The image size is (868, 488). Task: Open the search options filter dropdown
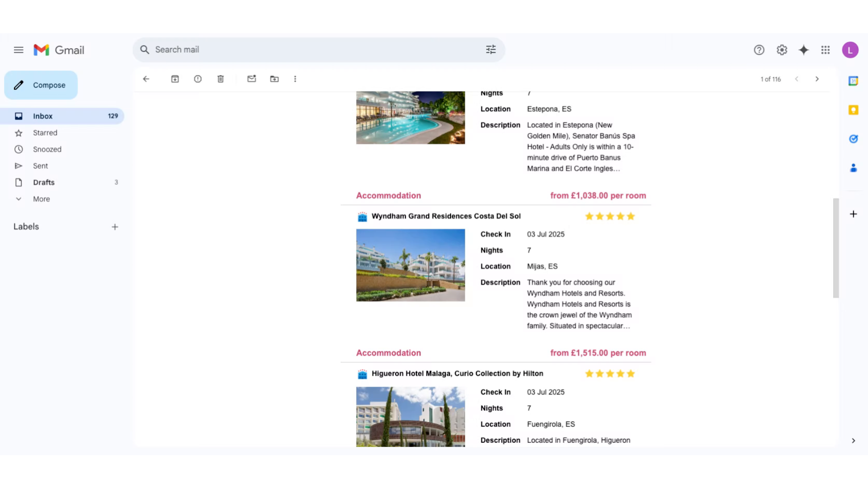tap(491, 50)
